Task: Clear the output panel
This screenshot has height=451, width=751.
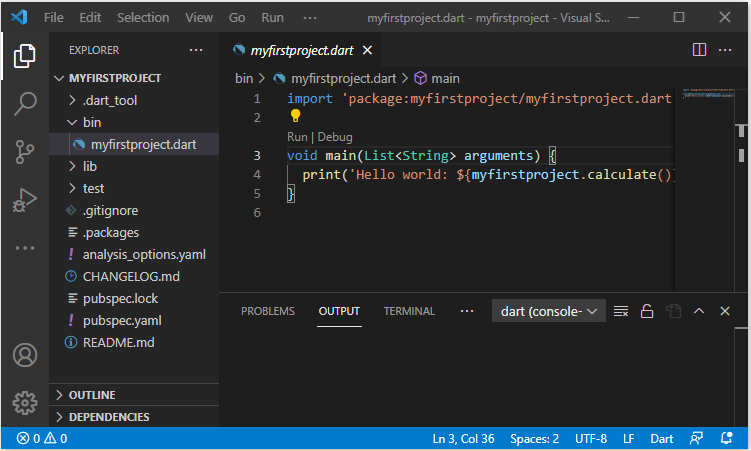Action: [x=621, y=311]
